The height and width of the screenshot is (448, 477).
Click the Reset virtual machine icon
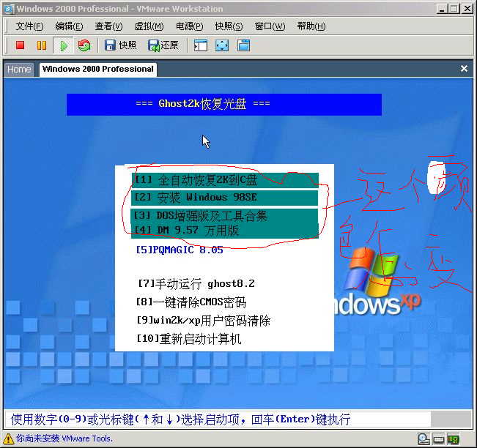coord(84,45)
